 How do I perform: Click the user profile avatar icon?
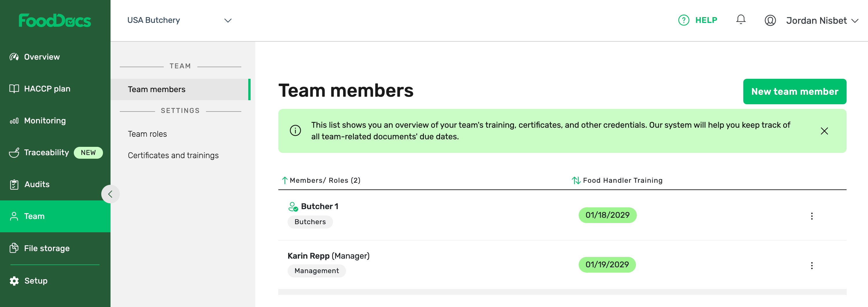(770, 21)
